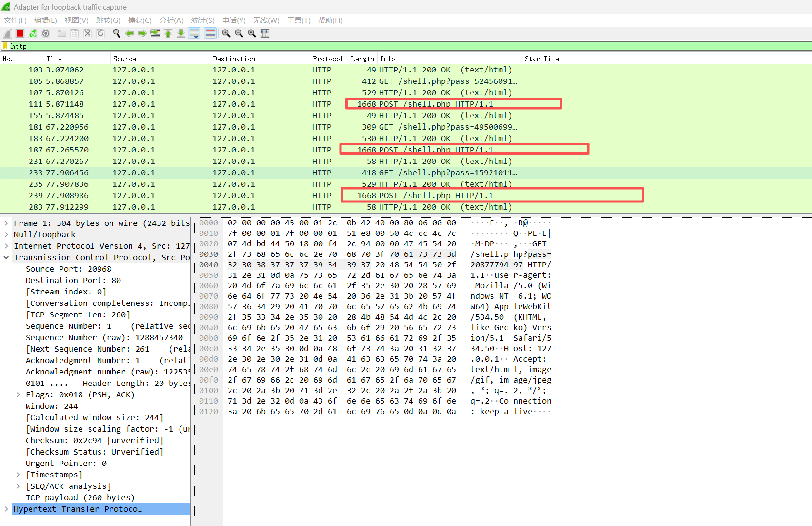Expand the Hypertext Transfer Protocol node
Viewport: 812px width, 526px height.
point(6,509)
